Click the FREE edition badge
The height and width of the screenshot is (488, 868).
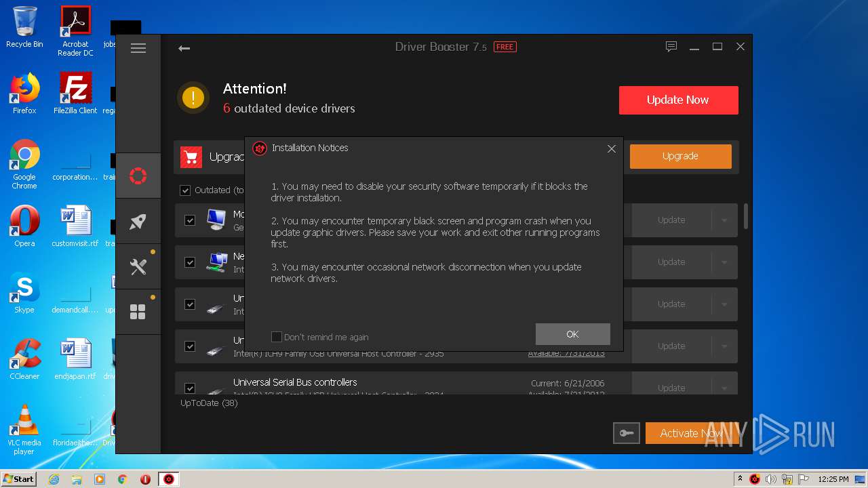505,47
